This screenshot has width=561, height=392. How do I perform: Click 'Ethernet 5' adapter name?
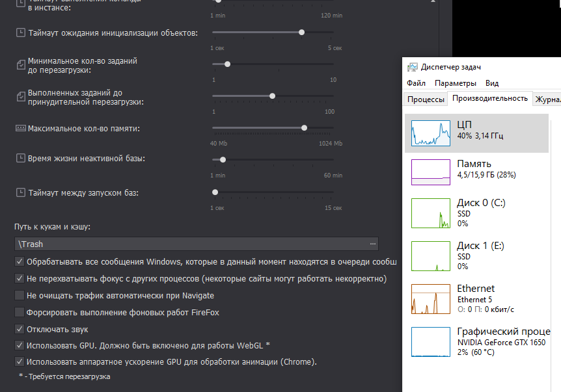(475, 300)
